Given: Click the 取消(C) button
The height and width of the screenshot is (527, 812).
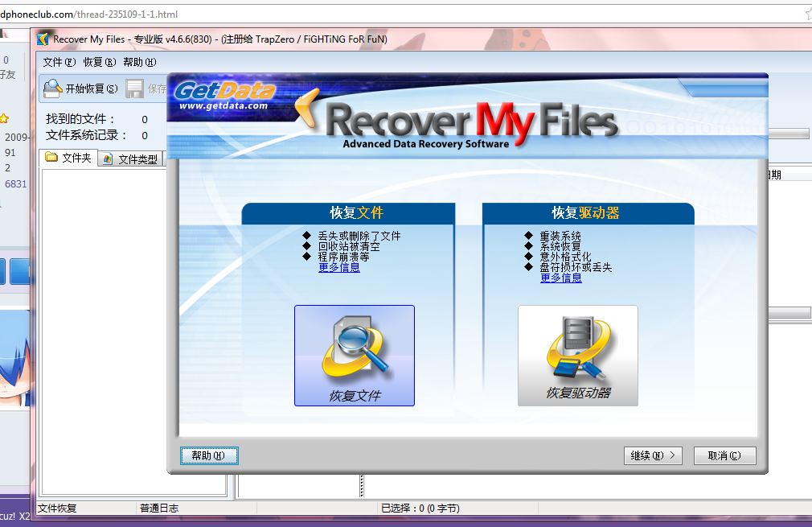Looking at the screenshot, I should click(x=724, y=455).
